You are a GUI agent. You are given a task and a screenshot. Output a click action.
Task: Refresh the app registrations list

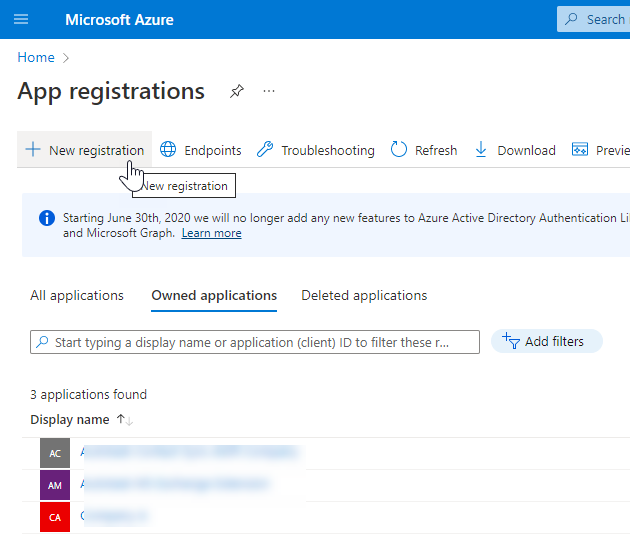point(424,150)
